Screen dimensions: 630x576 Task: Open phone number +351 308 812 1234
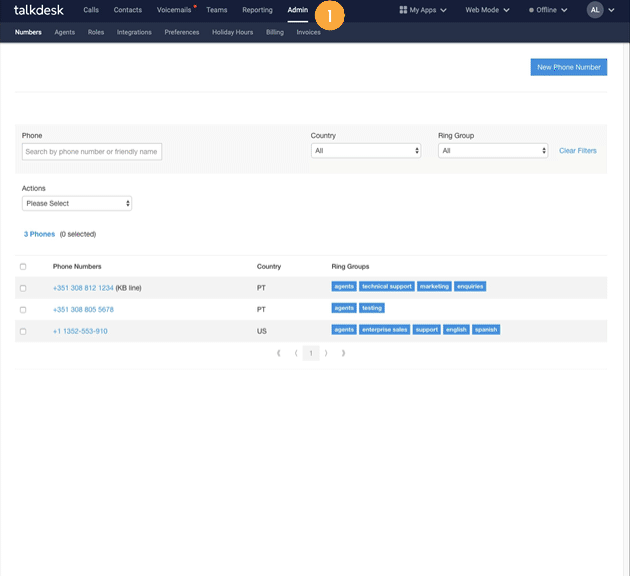[x=83, y=288]
